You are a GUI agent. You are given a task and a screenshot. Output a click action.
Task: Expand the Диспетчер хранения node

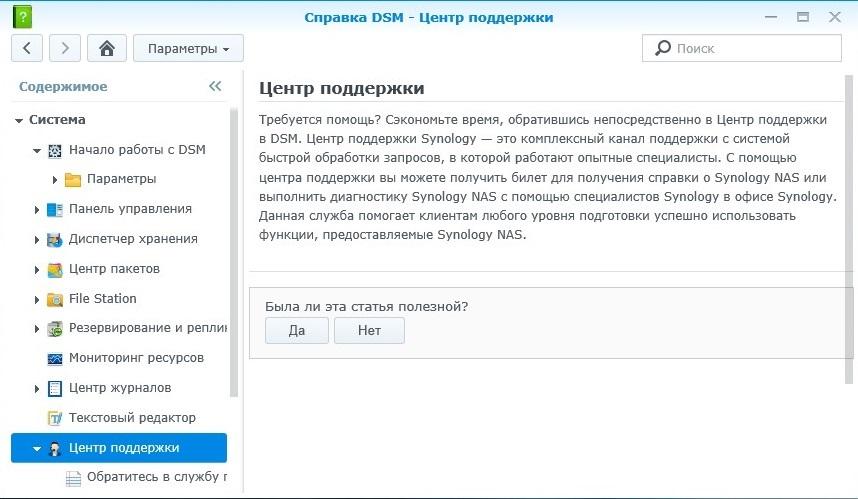[x=37, y=240]
